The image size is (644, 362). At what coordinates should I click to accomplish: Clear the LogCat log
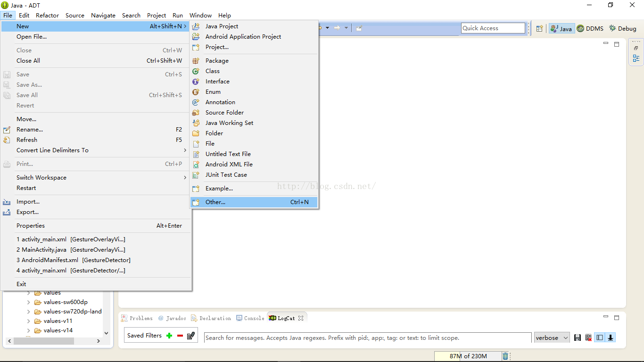[x=588, y=337]
